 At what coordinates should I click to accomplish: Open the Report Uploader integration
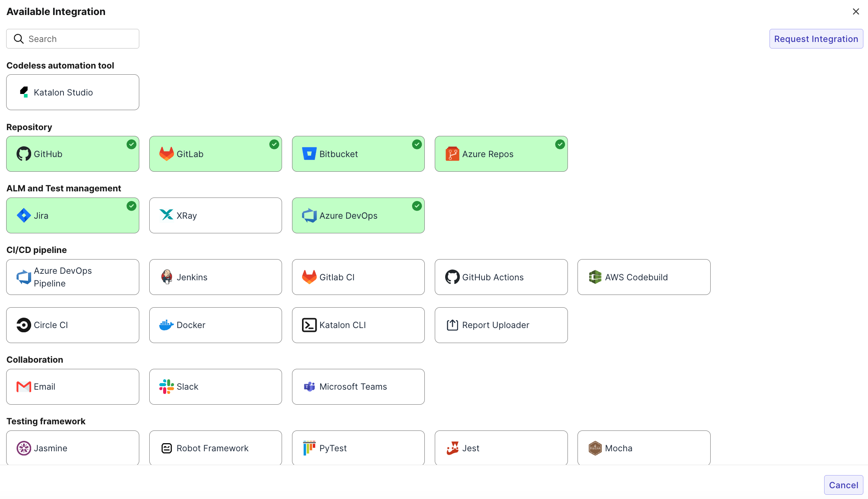point(501,325)
